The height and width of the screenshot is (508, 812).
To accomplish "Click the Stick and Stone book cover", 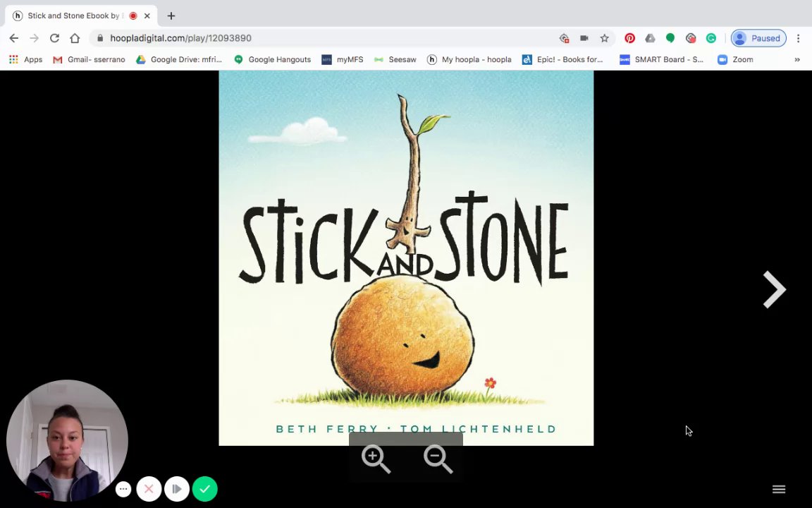I will 406,258.
